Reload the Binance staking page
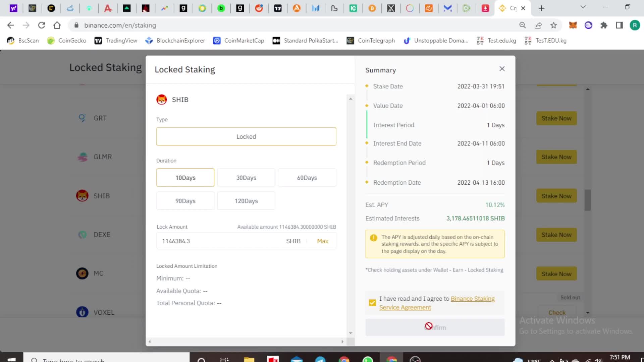Screen dimensions: 644x362 (42, 25)
